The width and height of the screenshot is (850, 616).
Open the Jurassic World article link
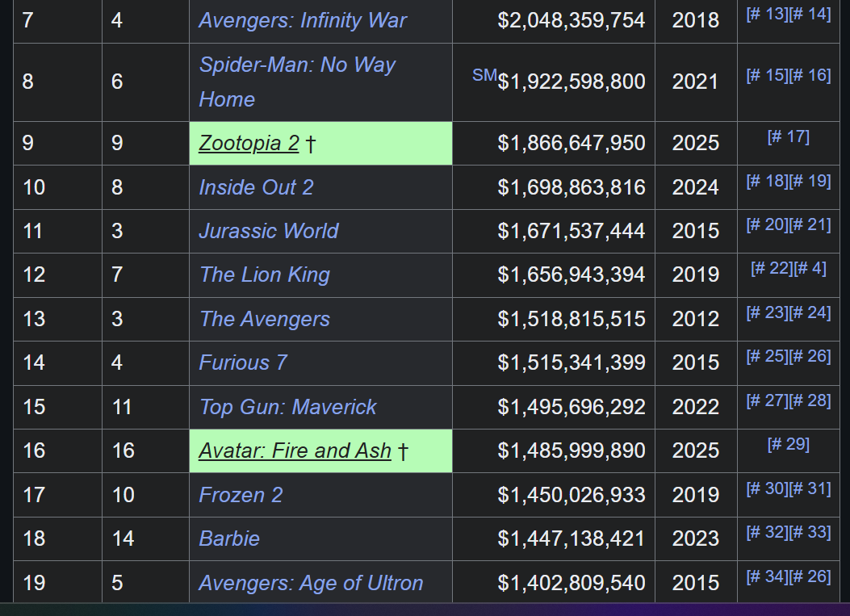[268, 231]
